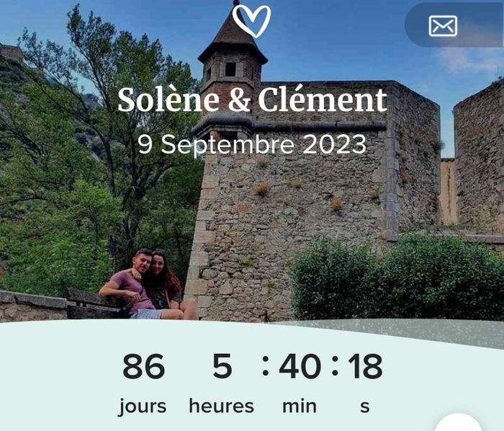Click the 86 days countdown number
The height and width of the screenshot is (431, 504).
pyautogui.click(x=144, y=366)
